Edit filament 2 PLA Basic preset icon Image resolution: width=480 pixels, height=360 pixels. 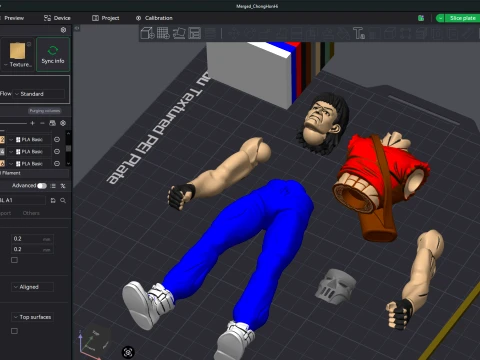[57, 139]
